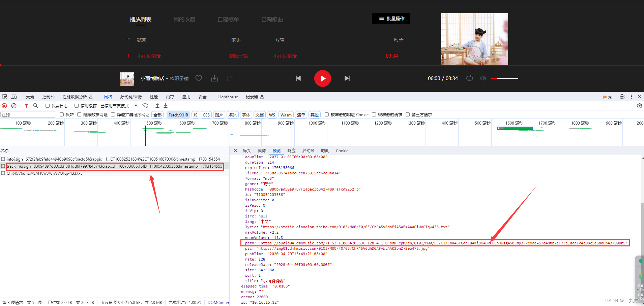Clear the network log

coord(14,106)
